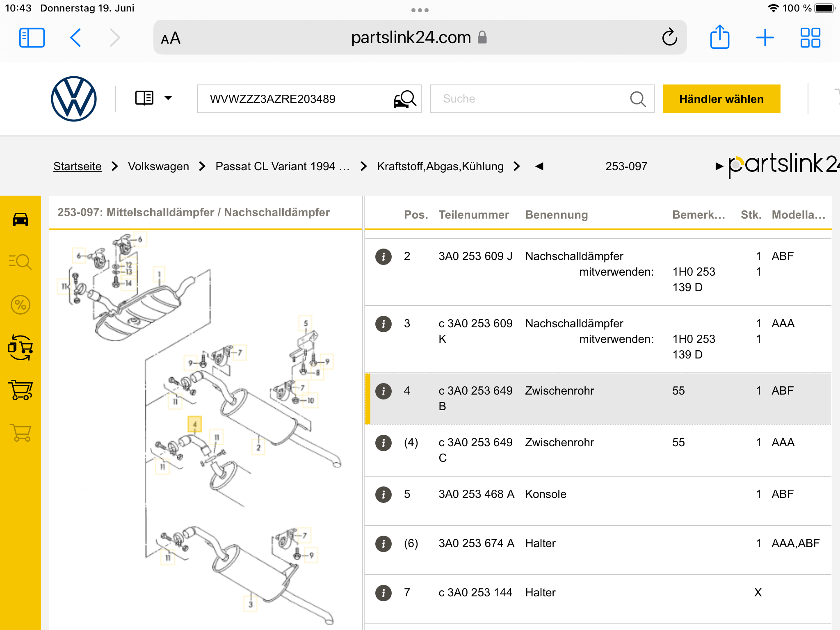Click highlighted position 4 in diagram

(x=195, y=424)
